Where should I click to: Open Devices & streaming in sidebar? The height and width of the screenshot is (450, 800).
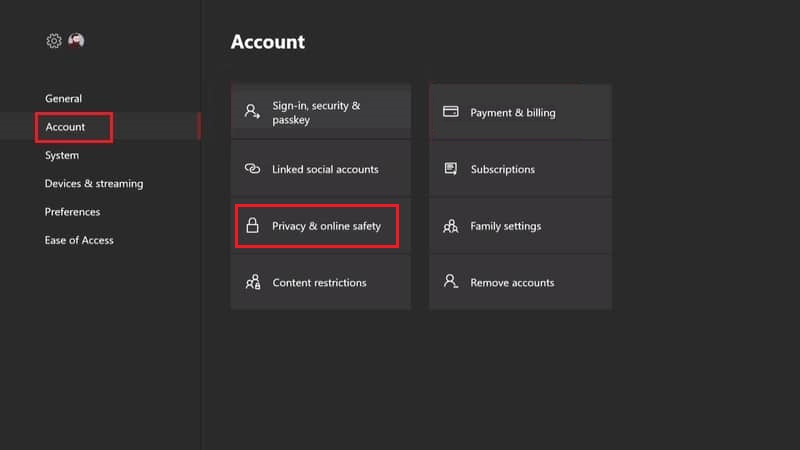tap(94, 184)
